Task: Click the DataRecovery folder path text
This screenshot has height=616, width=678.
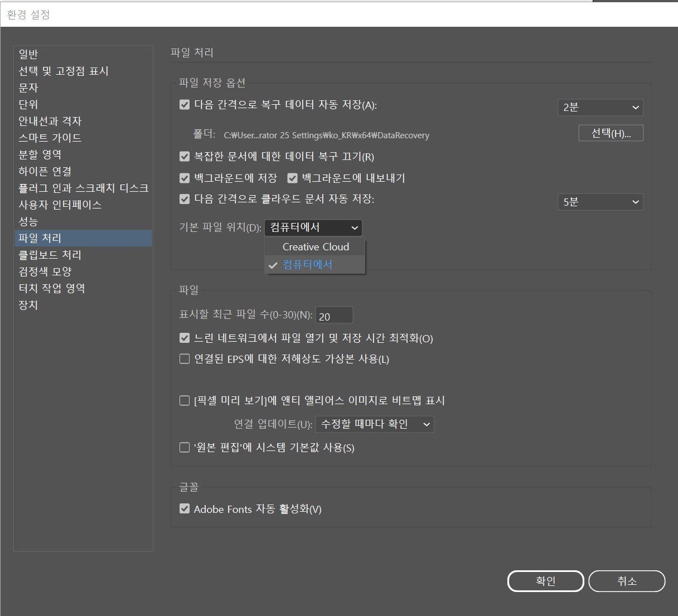Action: pos(327,135)
